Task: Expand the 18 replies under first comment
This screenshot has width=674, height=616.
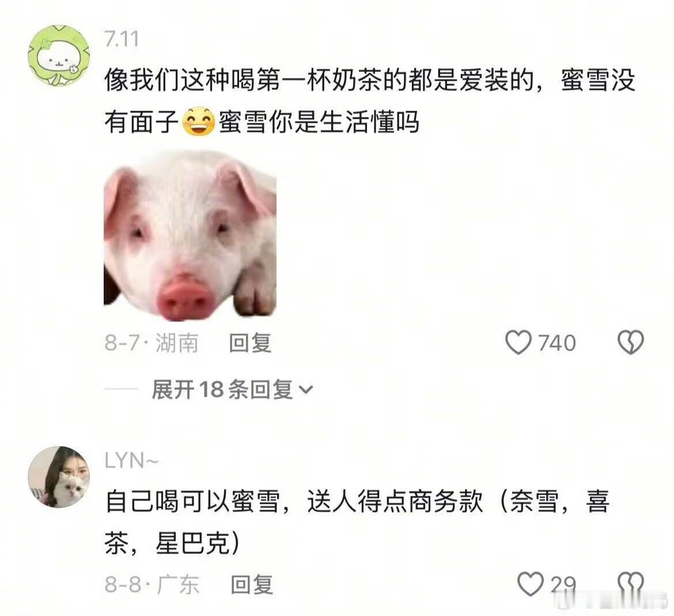Action: coord(232,390)
